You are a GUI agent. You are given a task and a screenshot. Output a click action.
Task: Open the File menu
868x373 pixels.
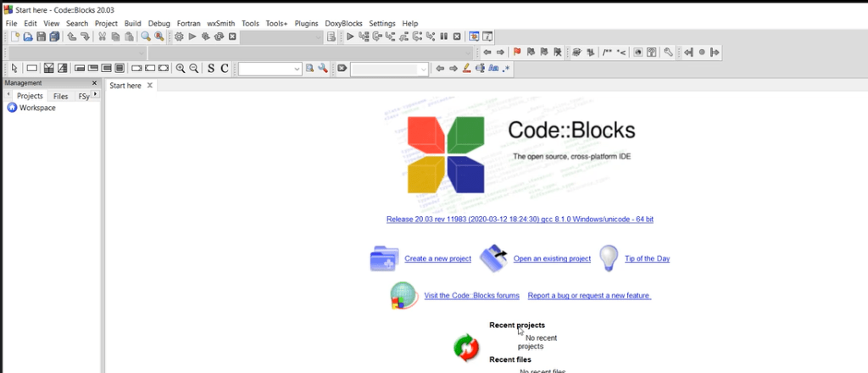[x=12, y=23]
